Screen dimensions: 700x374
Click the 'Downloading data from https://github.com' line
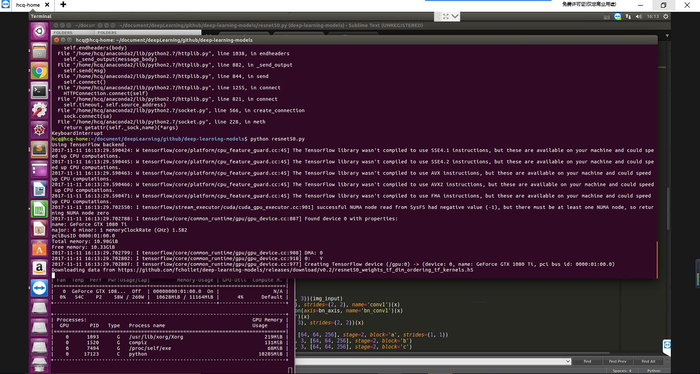pyautogui.click(x=262, y=270)
